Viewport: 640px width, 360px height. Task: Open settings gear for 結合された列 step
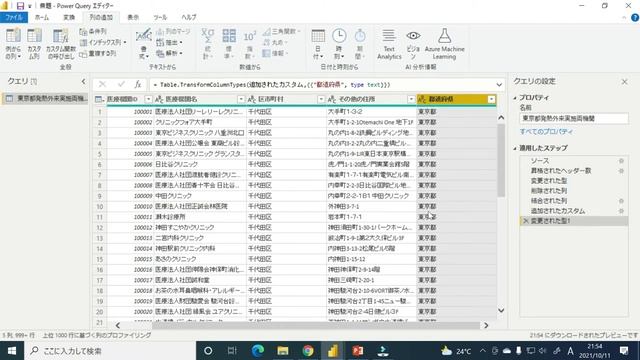pos(621,201)
